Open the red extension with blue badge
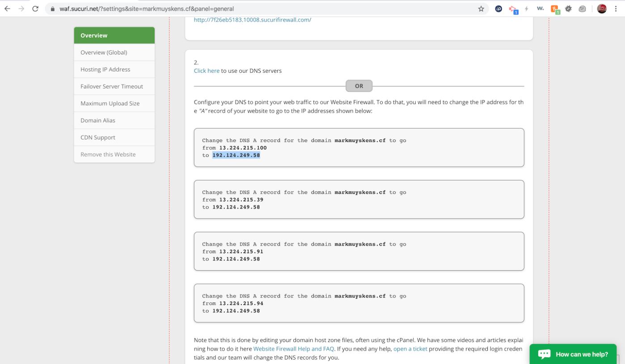This screenshot has height=364, width=625. pyautogui.click(x=514, y=9)
